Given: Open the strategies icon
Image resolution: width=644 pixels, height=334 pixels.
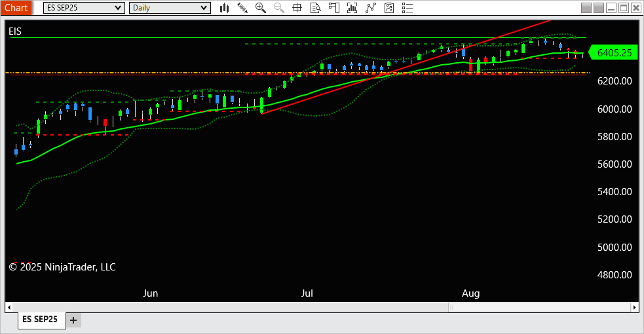Looking at the screenshot, I should click(389, 8).
